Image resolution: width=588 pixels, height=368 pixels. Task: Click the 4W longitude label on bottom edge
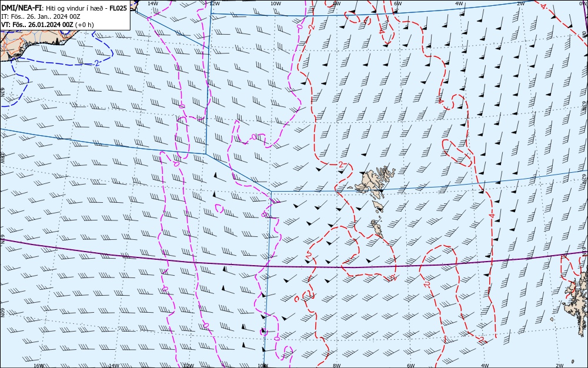click(x=485, y=366)
